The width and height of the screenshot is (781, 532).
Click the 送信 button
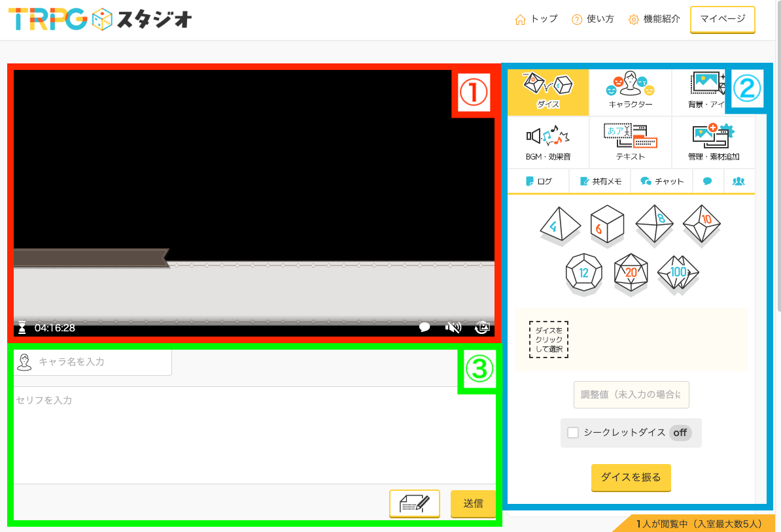[473, 503]
